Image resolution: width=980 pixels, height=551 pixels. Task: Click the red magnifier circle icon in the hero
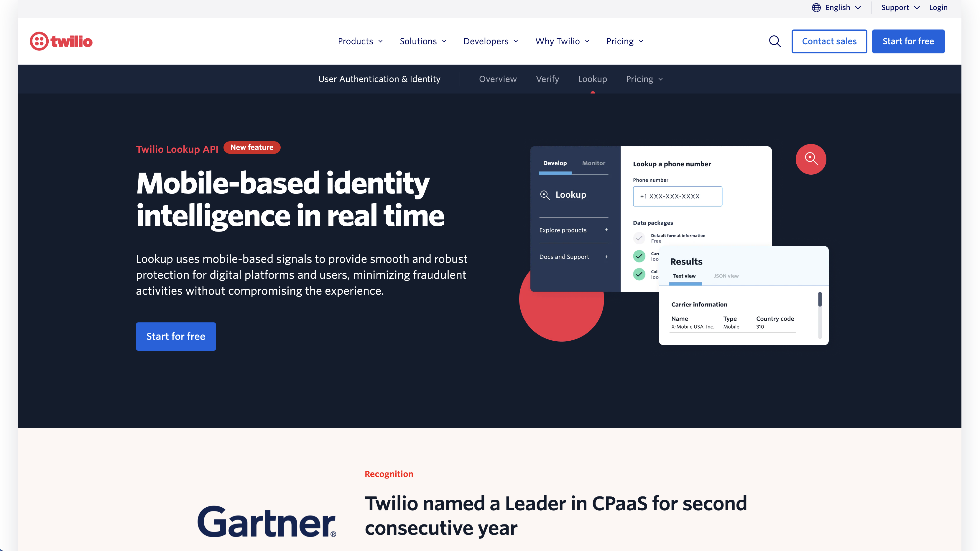[x=811, y=159]
